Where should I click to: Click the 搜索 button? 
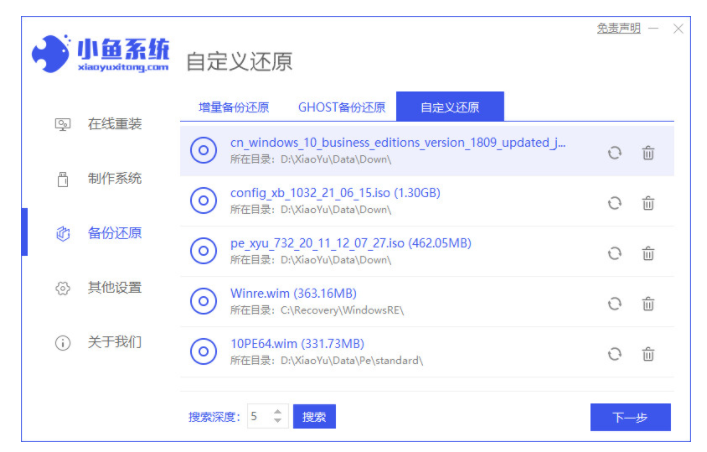tap(314, 416)
